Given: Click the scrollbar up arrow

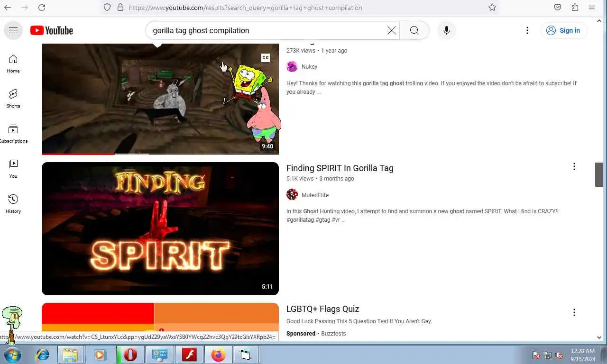Looking at the screenshot, I should coord(599,21).
